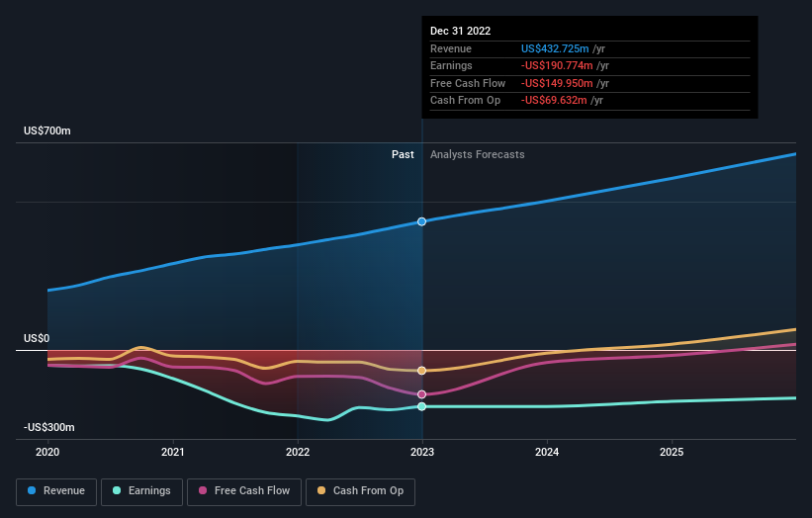The image size is (812, 518).
Task: Click the Revenue row label in tooltip
Action: click(451, 48)
